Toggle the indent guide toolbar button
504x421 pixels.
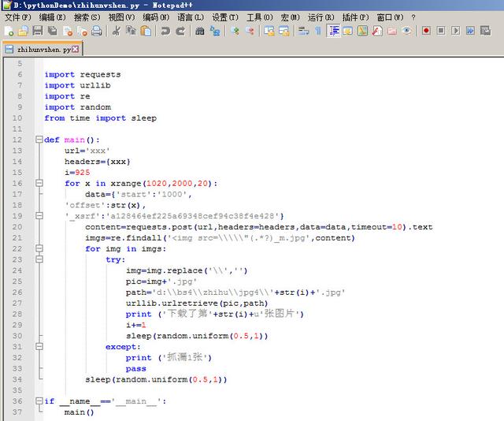333,31
